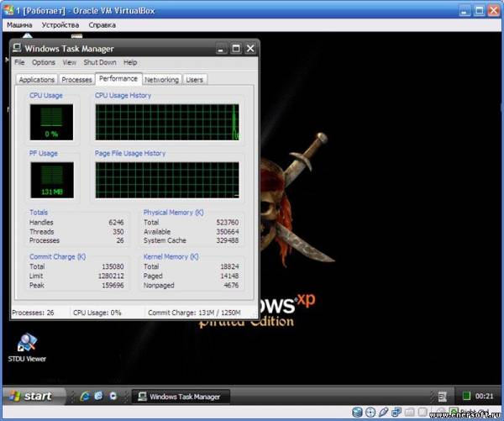Click VirtualBox optical drive status icon
The image size is (504, 421).
click(x=370, y=413)
